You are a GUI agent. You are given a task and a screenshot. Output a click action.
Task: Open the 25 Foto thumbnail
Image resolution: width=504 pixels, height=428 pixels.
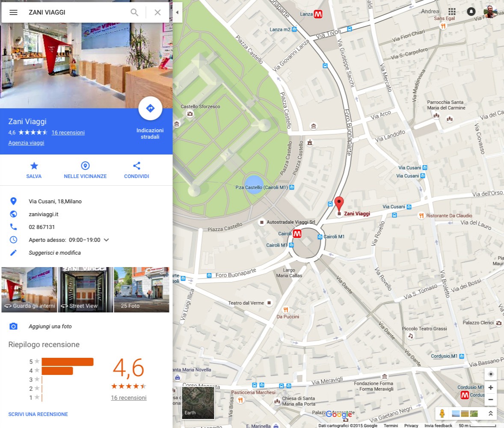[142, 290]
